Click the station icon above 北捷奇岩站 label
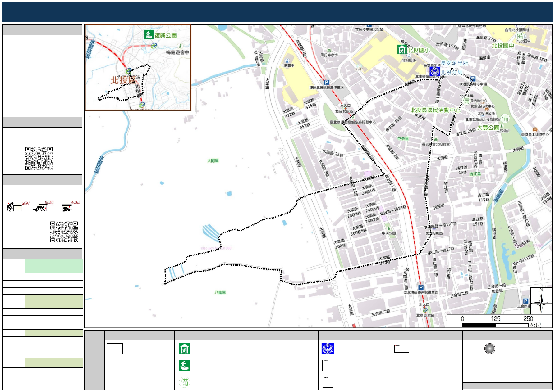Screen dimensions: 555x392 pyautogui.click(x=425, y=310)
